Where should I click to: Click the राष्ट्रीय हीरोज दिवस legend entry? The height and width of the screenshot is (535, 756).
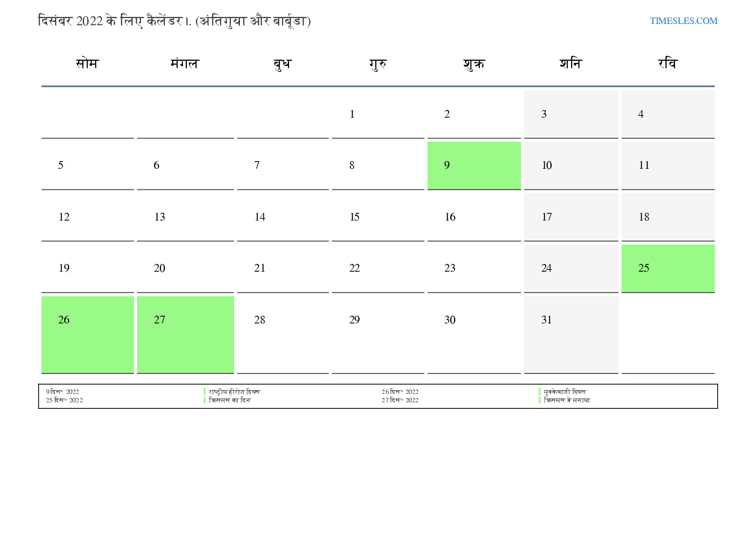[234, 392]
